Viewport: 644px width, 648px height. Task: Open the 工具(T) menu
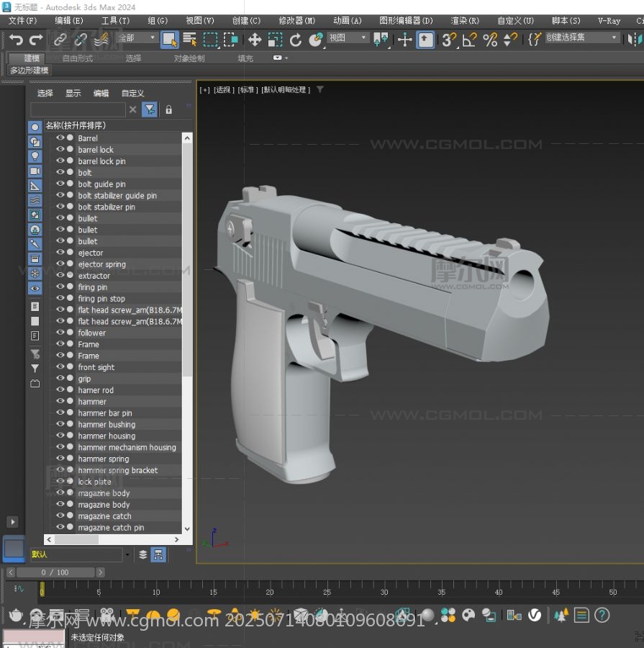[115, 21]
